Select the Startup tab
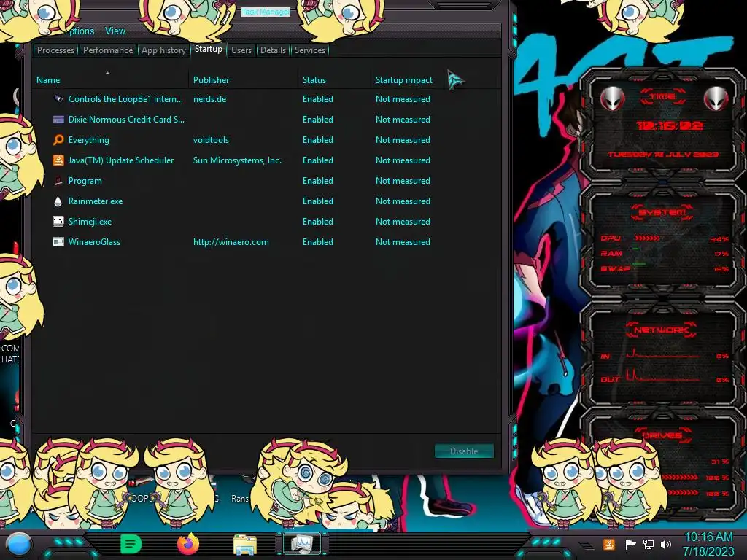This screenshot has width=747, height=560. [208, 49]
